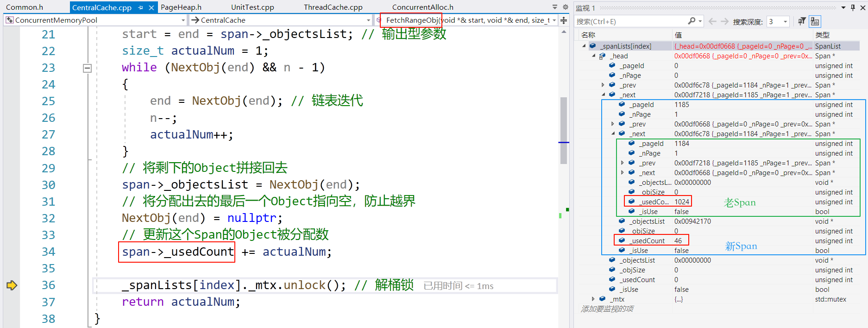Click the watch filter pin icon
This screenshot has width=868, height=328.
click(802, 21)
